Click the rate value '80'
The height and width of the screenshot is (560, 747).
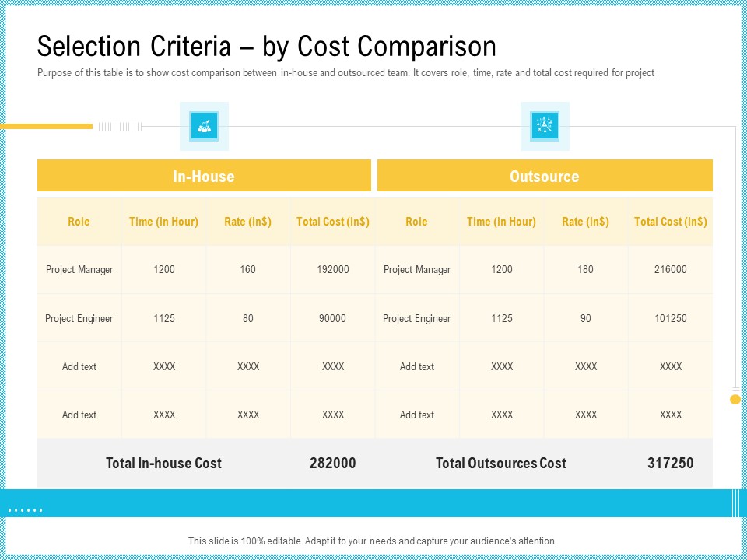[x=247, y=319]
